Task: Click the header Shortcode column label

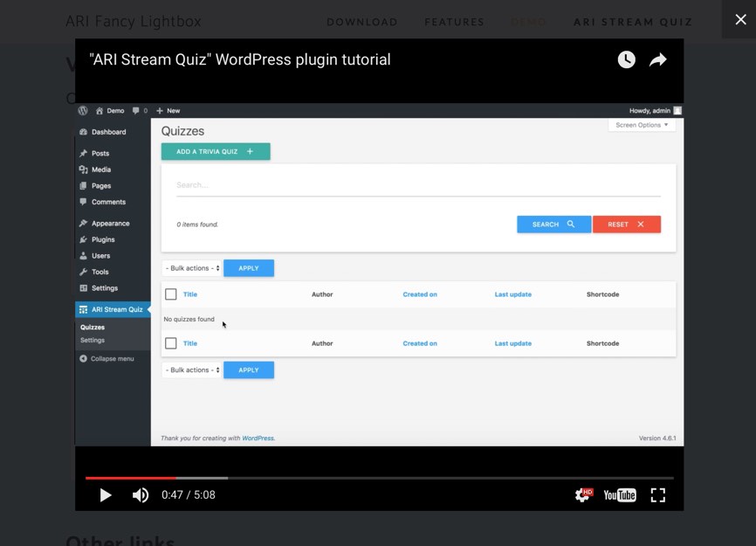Action: pyautogui.click(x=602, y=294)
